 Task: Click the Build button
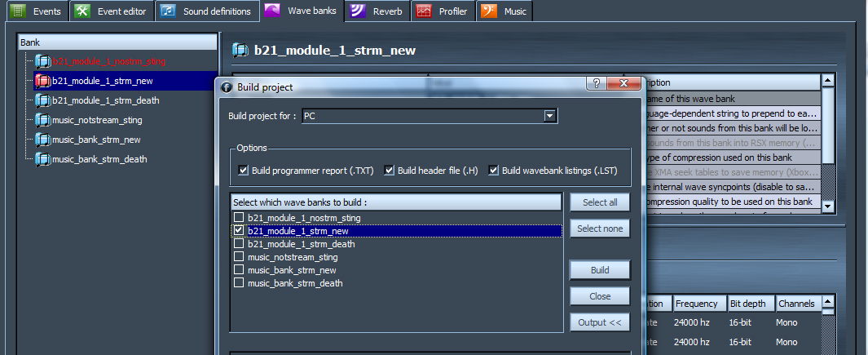(600, 270)
